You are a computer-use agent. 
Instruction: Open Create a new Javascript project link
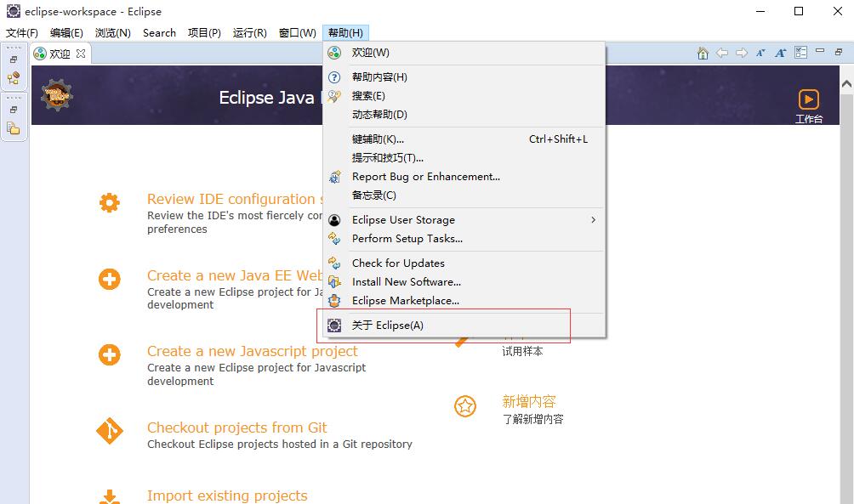coord(252,351)
